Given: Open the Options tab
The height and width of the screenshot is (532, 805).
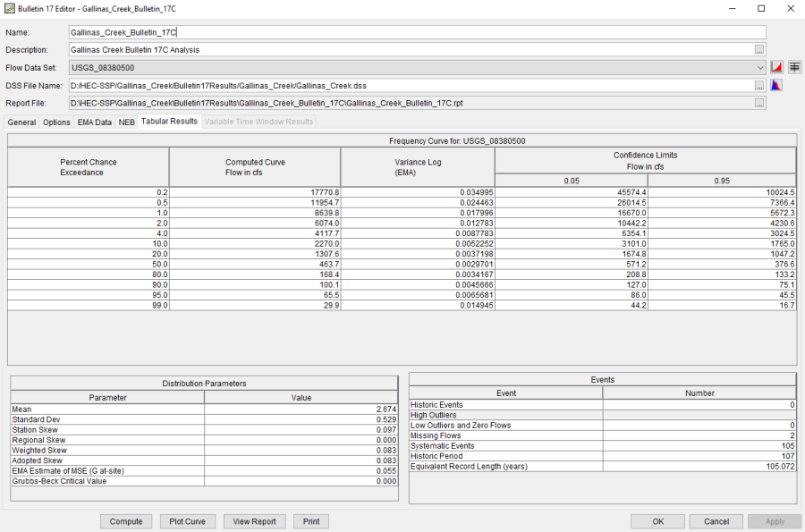Looking at the screenshot, I should [x=56, y=122].
